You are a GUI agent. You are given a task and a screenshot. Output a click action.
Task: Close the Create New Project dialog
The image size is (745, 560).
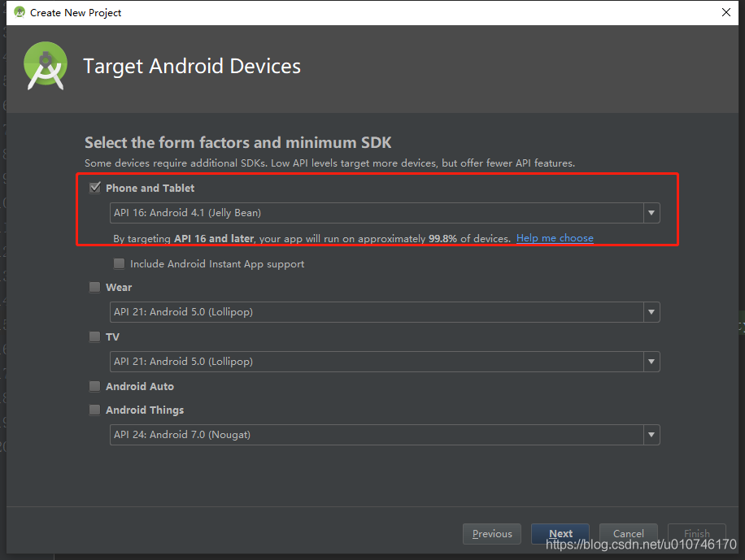click(x=726, y=12)
